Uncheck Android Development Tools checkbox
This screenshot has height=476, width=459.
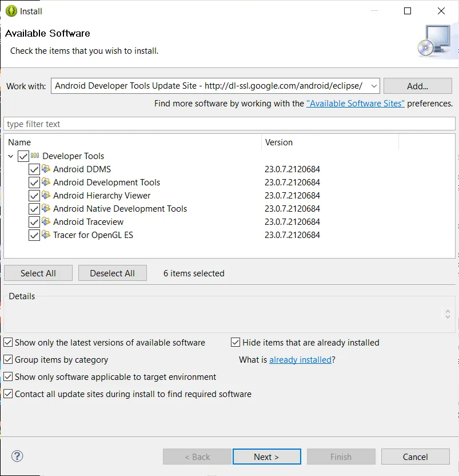pyautogui.click(x=34, y=183)
